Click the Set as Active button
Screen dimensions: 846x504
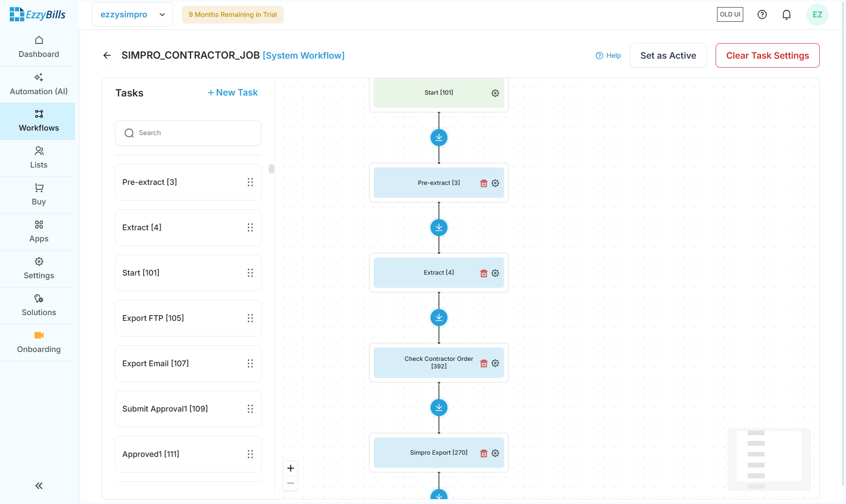[668, 56]
